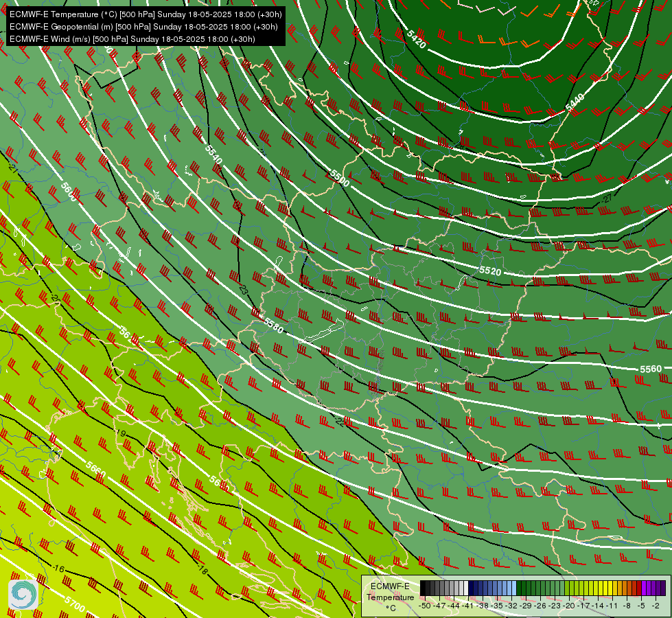Screen dimensions: 672x618
Task: Click the swirl logo icon at bottom-left
Action: pyautogui.click(x=23, y=595)
